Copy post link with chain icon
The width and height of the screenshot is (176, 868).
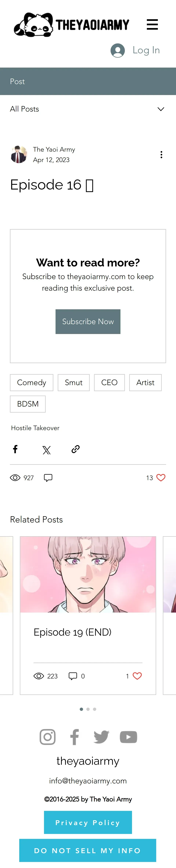tap(76, 449)
